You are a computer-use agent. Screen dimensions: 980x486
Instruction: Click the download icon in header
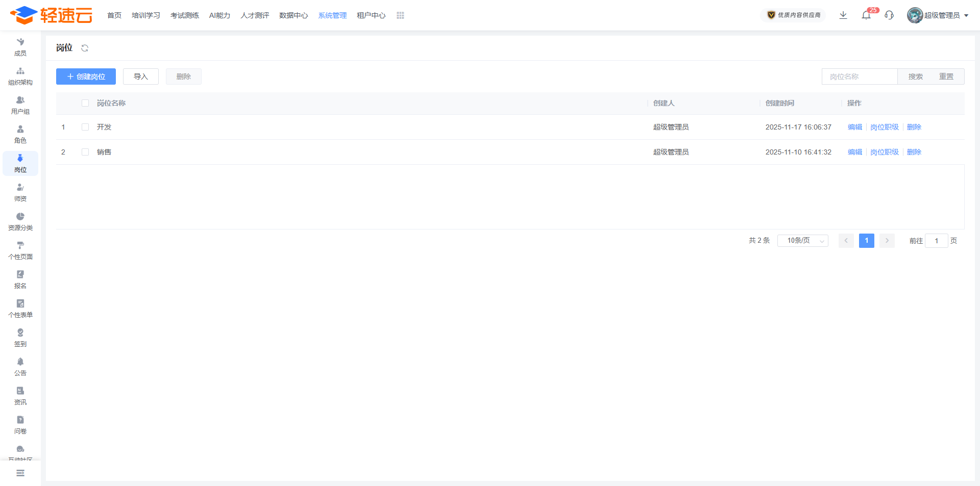pyautogui.click(x=843, y=15)
